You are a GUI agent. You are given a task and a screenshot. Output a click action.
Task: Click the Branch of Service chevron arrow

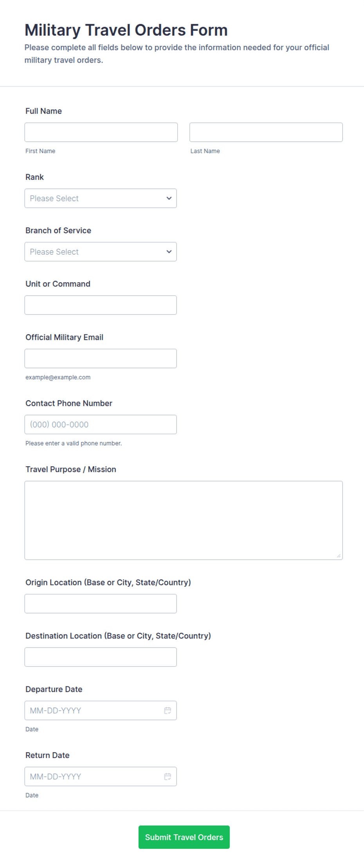pyautogui.click(x=169, y=252)
